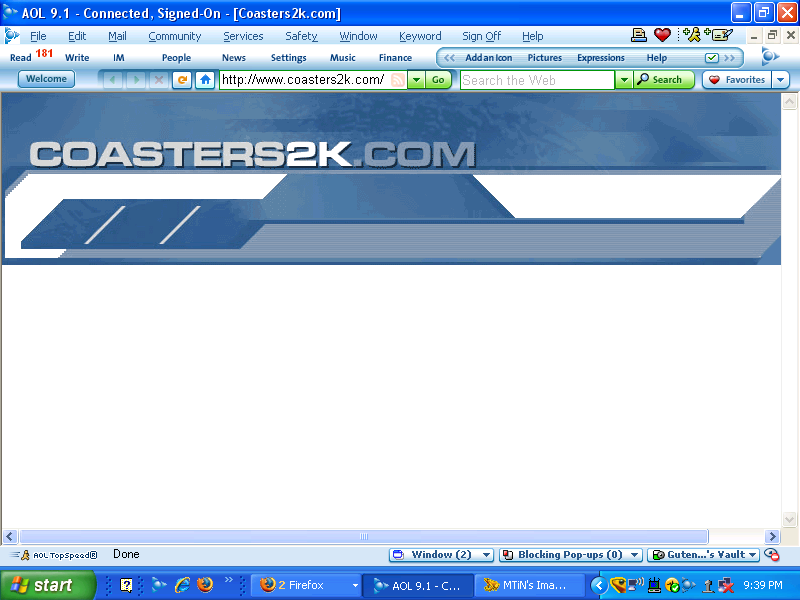Click Add an Icon on the toolbar
800x600 pixels.
pyautogui.click(x=488, y=58)
